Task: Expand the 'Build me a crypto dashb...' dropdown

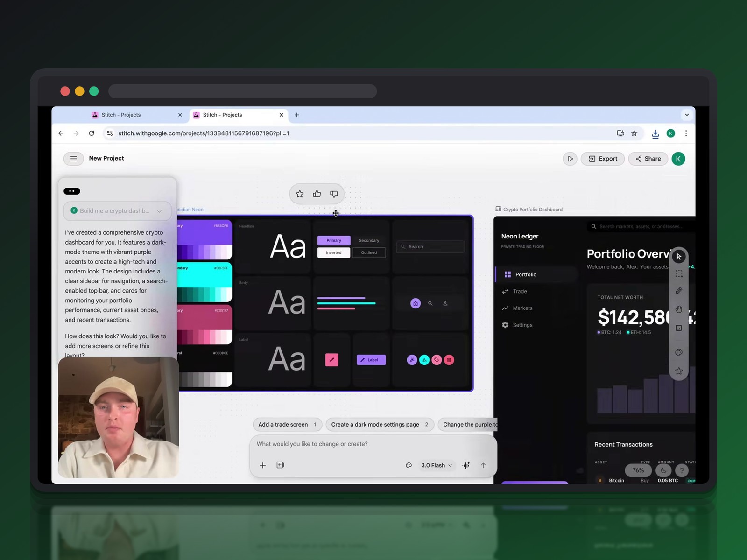Action: (x=118, y=211)
